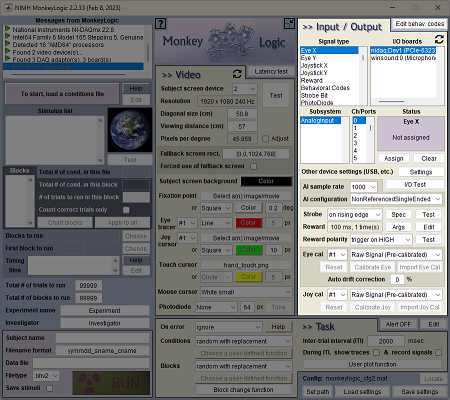Enable show traces during ITI checkbox
The height and width of the screenshot is (400, 450).
pyautogui.click(x=376, y=352)
